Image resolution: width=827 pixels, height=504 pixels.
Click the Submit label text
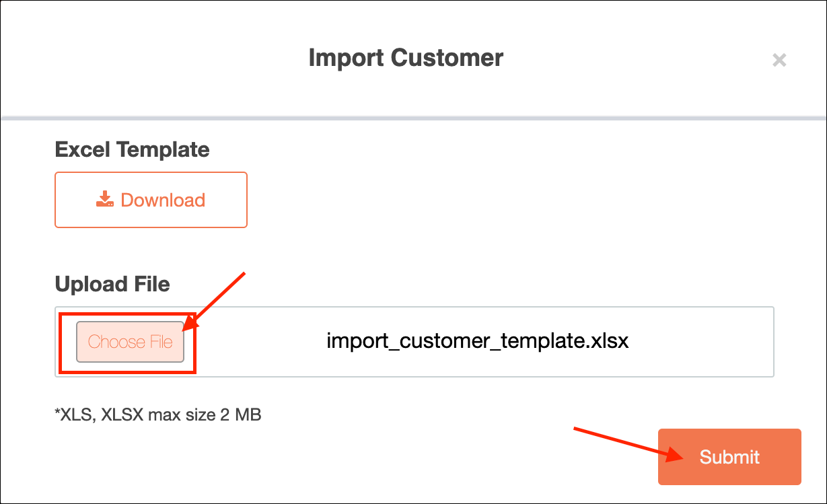729,457
